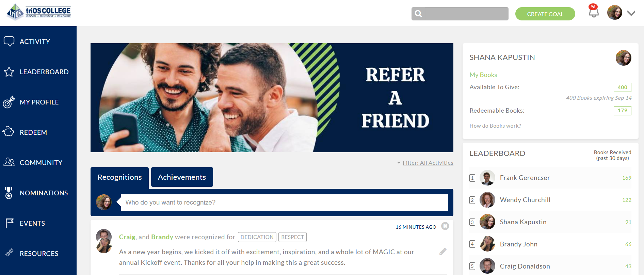Open the Activity speech bubble icon
The height and width of the screenshot is (275, 644).
(9, 41)
